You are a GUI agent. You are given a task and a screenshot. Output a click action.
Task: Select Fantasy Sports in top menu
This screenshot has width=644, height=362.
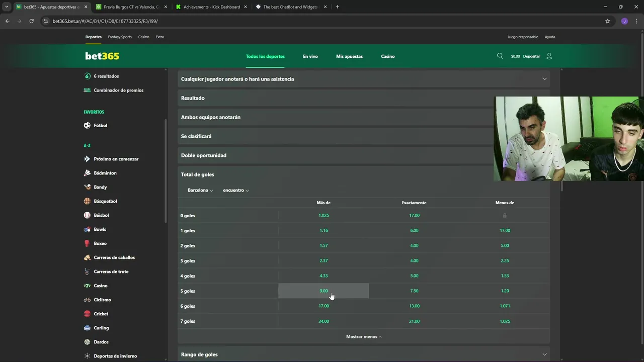(x=120, y=37)
